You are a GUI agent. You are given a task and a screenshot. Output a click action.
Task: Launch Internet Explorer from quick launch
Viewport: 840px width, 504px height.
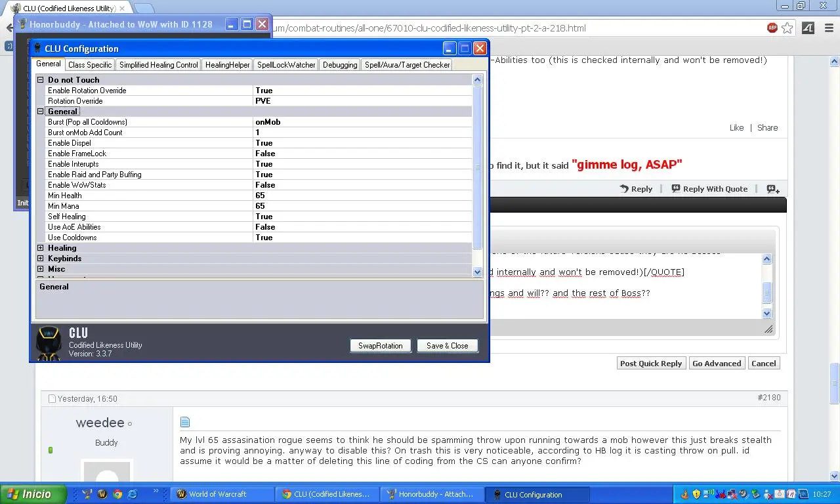(x=133, y=494)
